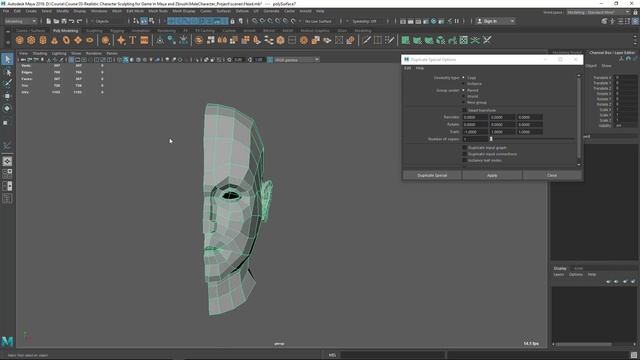Create a polygon plane from the shelf
Screen dimensions: 640x360
(x=78, y=40)
